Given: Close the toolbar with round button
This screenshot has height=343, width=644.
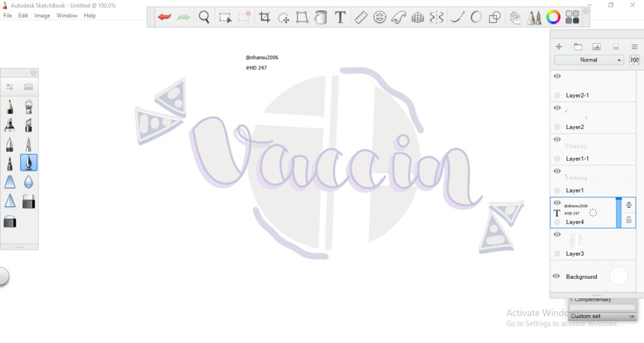Looking at the screenshot, I should tap(586, 11).
